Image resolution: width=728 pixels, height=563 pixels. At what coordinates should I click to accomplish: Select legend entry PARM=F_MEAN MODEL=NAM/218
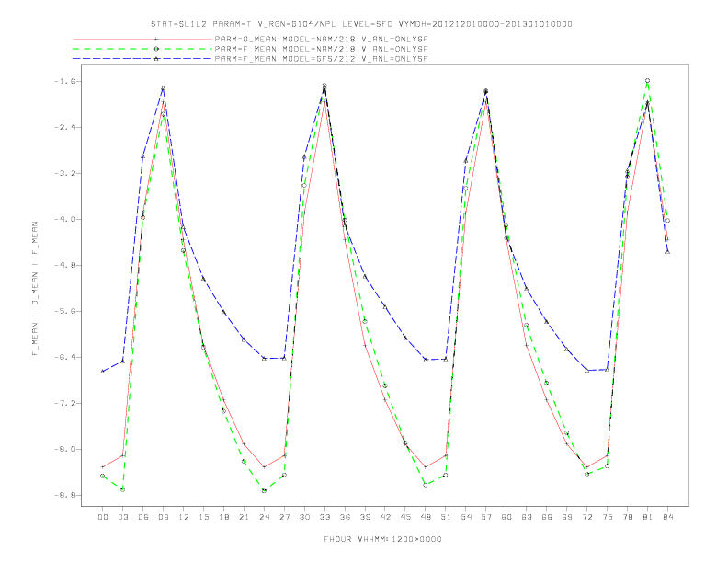pyautogui.click(x=321, y=49)
